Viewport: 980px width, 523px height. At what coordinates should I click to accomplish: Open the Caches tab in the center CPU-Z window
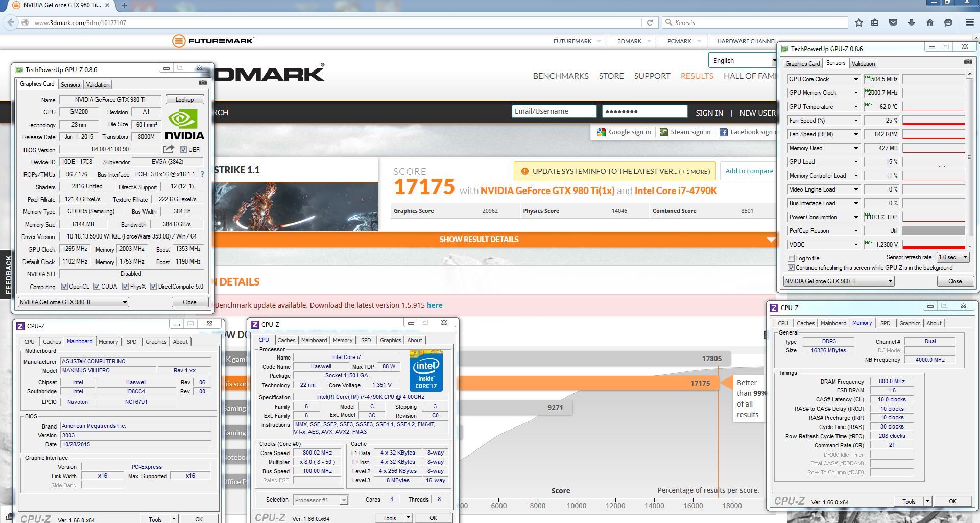tap(286, 340)
